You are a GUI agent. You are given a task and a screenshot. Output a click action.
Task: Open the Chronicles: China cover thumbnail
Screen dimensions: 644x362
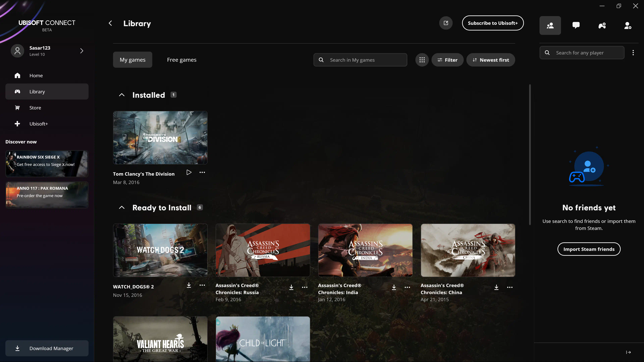[x=468, y=250]
